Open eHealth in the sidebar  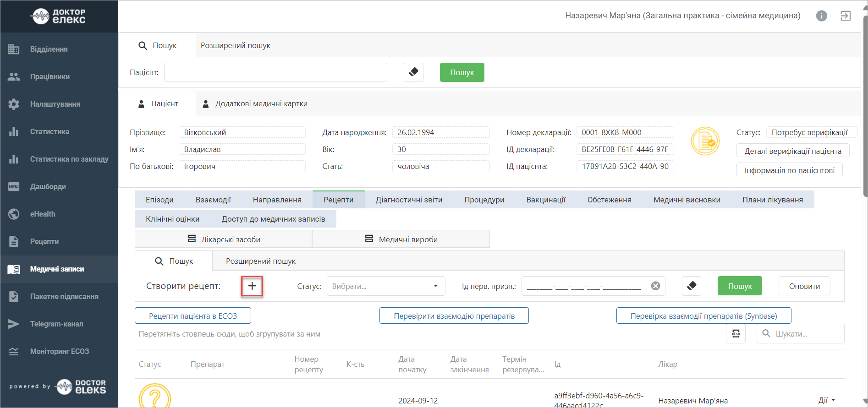pos(43,214)
